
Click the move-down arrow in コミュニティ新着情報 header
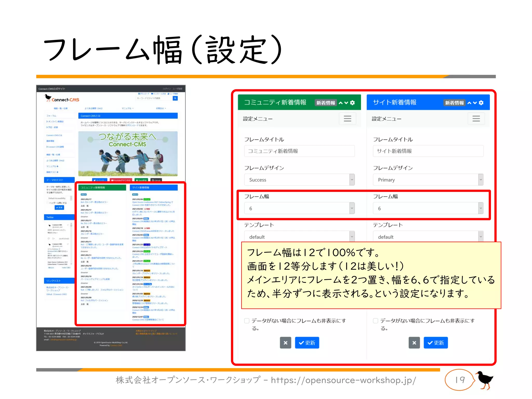346,103
